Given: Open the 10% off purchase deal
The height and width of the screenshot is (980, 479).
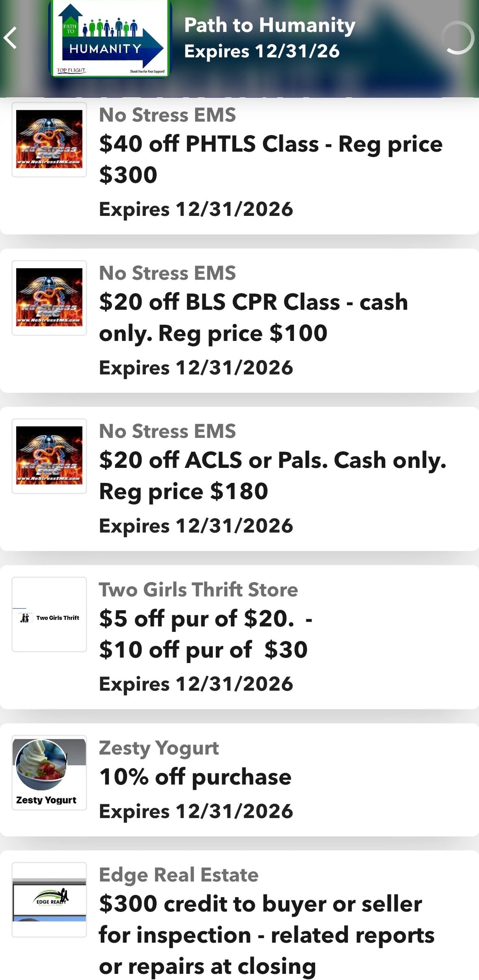Looking at the screenshot, I should click(x=195, y=777).
